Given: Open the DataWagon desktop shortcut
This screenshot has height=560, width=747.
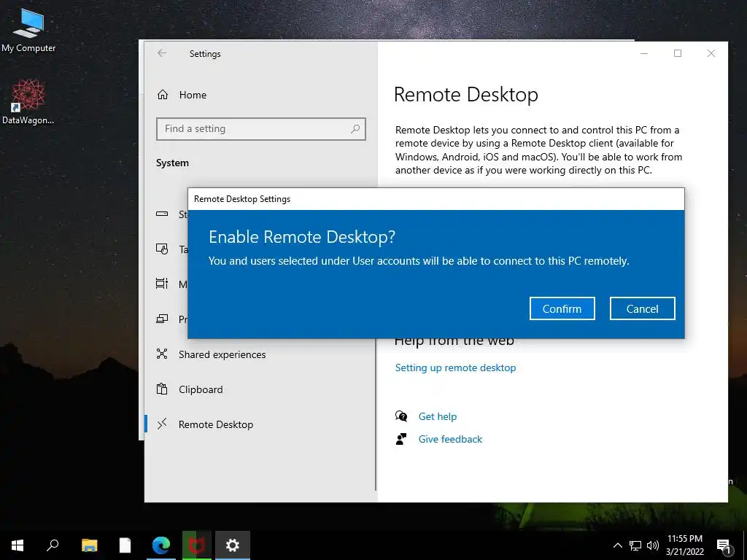Looking at the screenshot, I should (x=28, y=102).
